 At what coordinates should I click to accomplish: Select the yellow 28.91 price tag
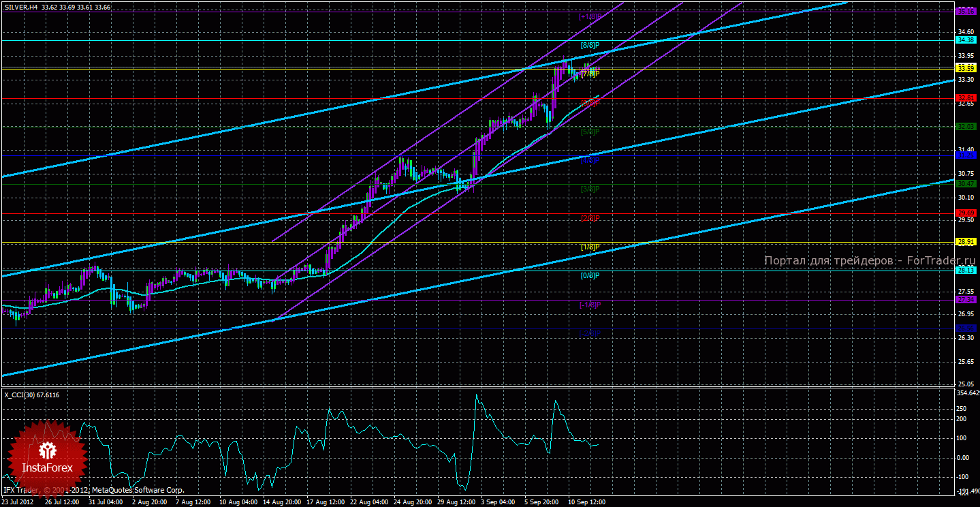(x=965, y=242)
